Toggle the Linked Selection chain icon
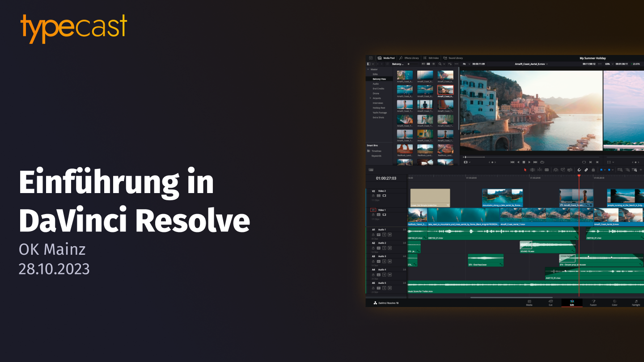 [586, 170]
